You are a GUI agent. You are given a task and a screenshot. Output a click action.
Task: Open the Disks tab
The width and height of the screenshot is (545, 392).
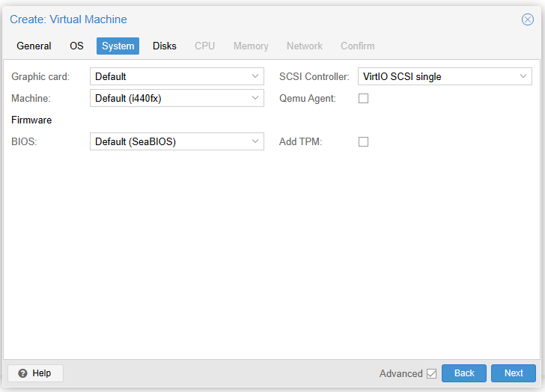click(x=165, y=46)
